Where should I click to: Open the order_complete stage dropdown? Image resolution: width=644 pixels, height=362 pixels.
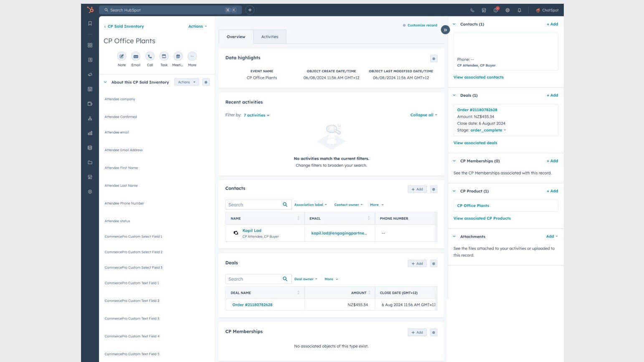pyautogui.click(x=488, y=130)
